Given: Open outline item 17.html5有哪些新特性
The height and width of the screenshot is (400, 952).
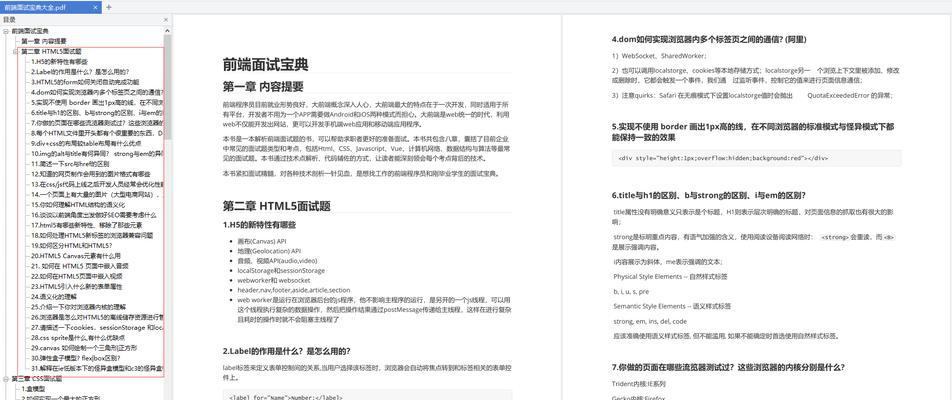Looking at the screenshot, I should pyautogui.click(x=89, y=225).
